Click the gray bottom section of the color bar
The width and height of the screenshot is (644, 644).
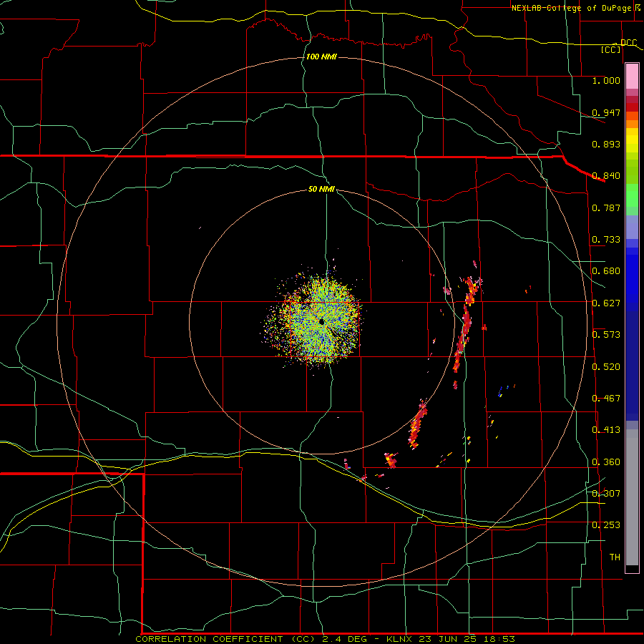632,497
